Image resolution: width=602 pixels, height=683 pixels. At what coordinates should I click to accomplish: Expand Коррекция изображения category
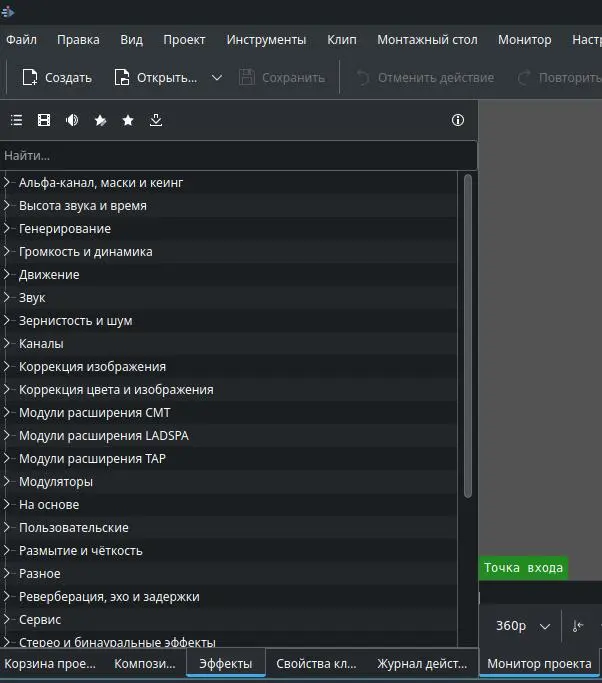pos(7,367)
